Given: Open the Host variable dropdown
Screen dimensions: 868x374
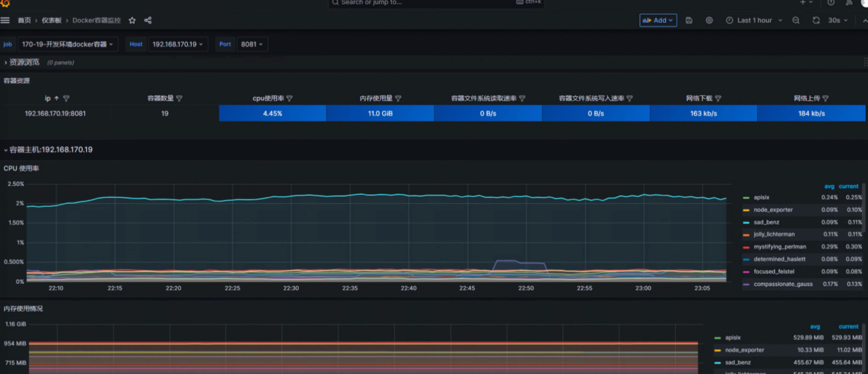Looking at the screenshot, I should pyautogui.click(x=178, y=44).
